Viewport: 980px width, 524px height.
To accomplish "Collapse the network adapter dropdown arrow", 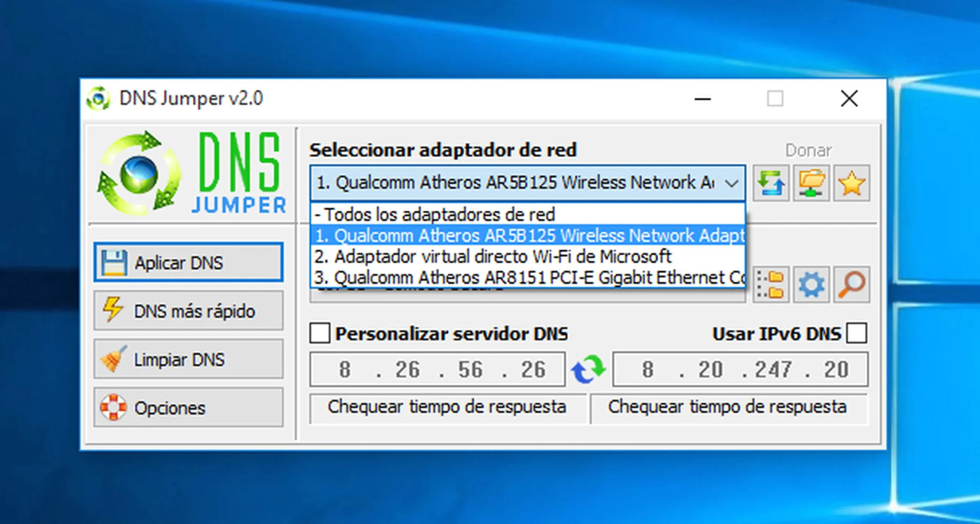I will coord(732,183).
